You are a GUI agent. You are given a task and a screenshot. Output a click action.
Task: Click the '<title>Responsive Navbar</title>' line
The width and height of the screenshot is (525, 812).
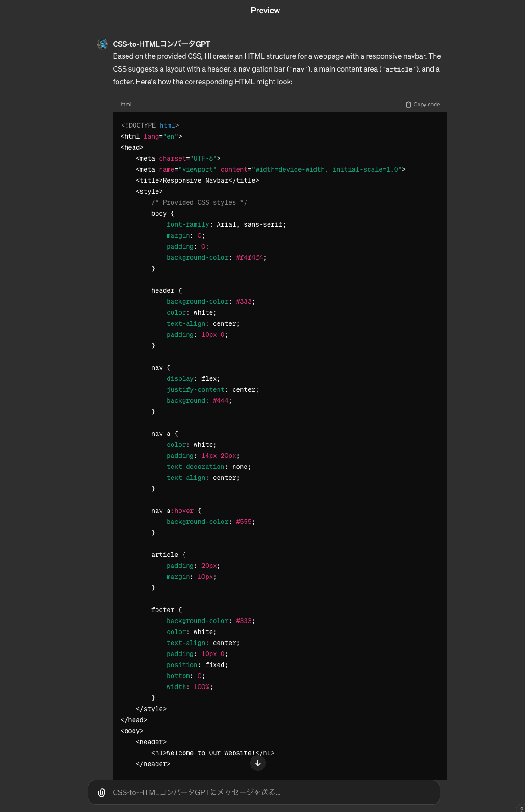[x=197, y=180]
